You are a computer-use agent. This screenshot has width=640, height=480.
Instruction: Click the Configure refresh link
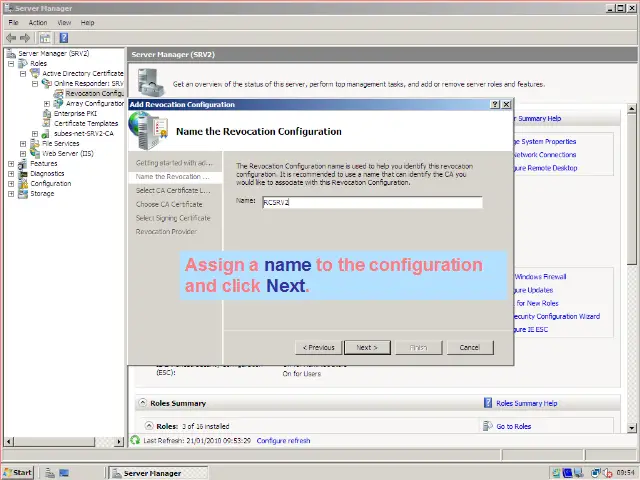tap(283, 440)
